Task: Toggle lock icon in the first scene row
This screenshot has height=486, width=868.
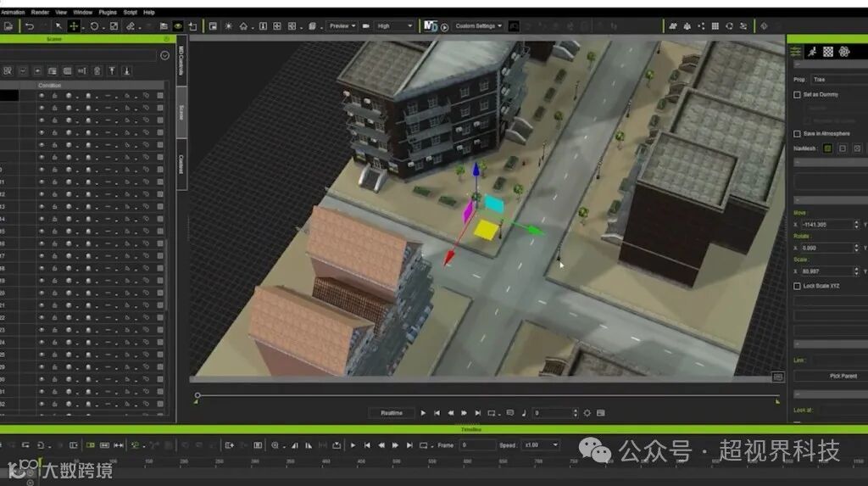Action: [x=55, y=95]
